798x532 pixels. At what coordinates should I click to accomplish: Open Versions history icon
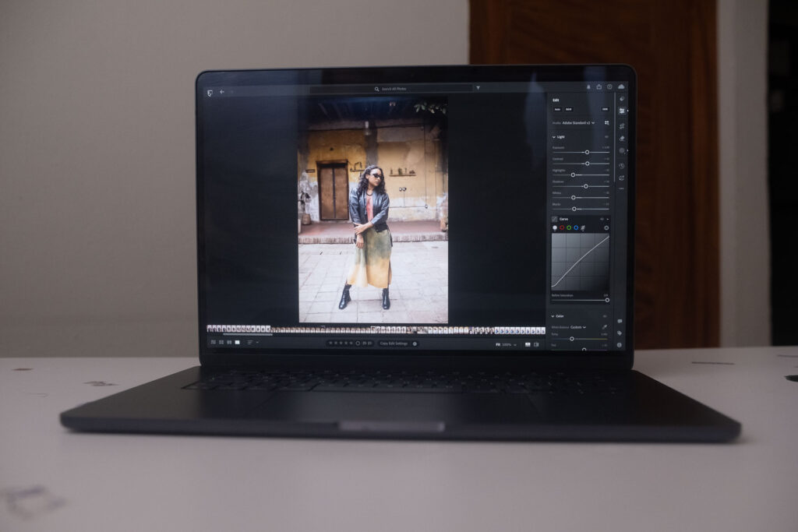(621, 165)
